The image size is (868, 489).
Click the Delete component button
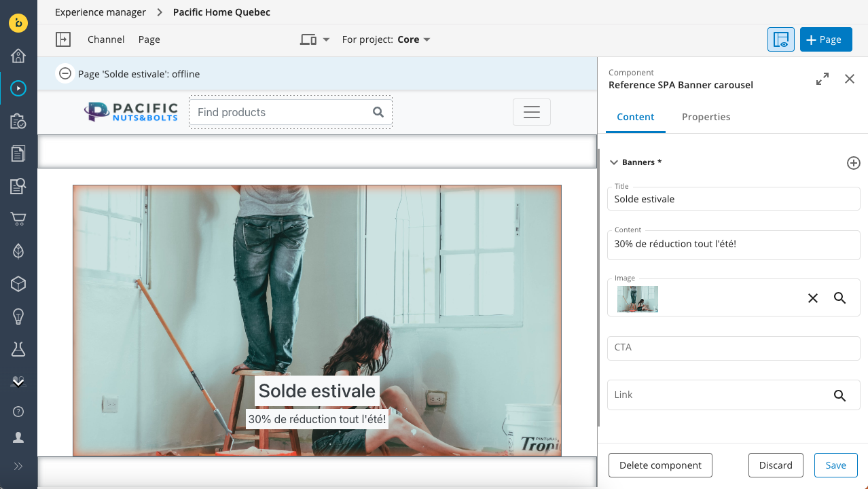(660, 465)
